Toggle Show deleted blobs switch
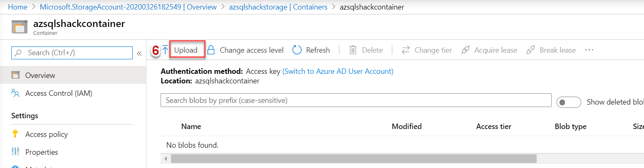This screenshot has height=168, width=644. click(x=568, y=102)
